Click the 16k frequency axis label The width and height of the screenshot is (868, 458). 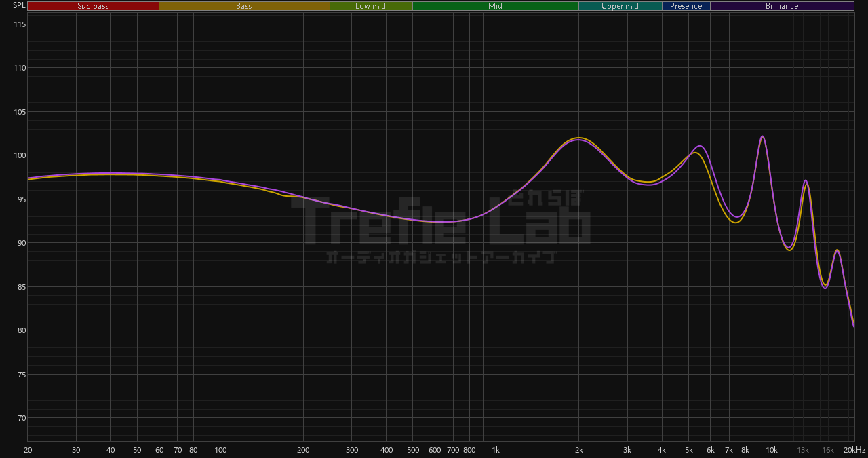tap(828, 450)
